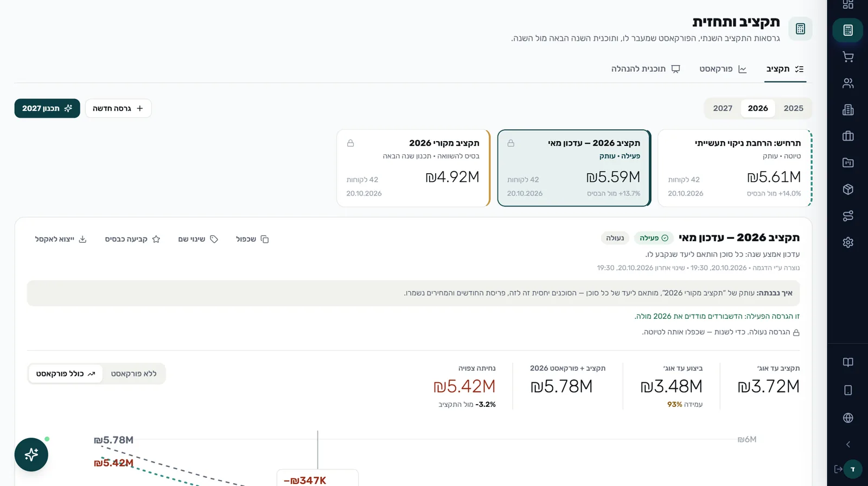868x486 pixels.
Task: Open the workflow route sidebar icon
Action: click(848, 216)
